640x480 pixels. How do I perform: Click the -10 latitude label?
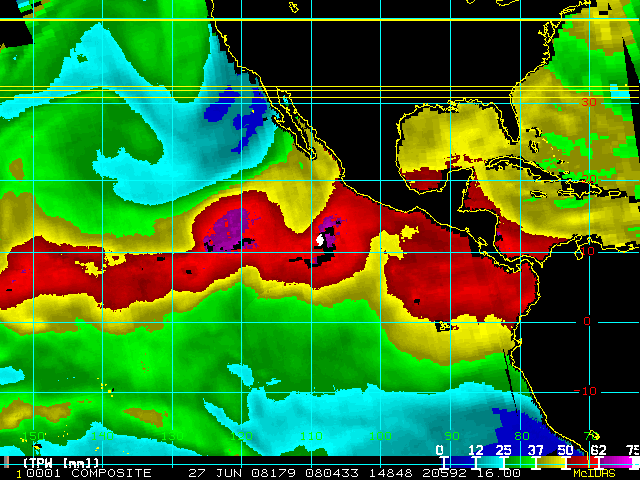click(x=585, y=391)
